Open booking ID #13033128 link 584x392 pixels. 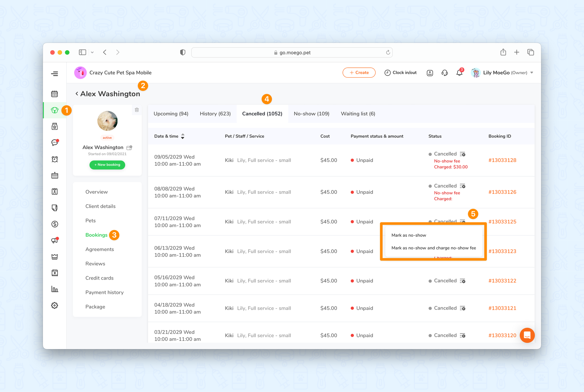coord(502,160)
